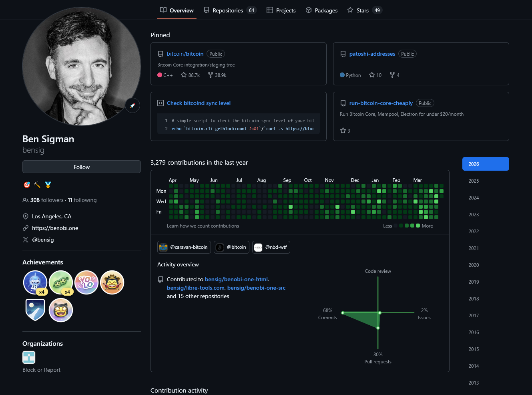This screenshot has height=395, width=532.
Task: Open the Stars tab
Action: pyautogui.click(x=365, y=10)
